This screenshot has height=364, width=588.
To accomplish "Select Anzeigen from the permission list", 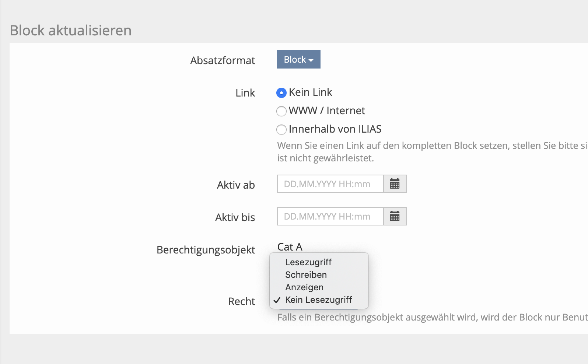I will click(304, 287).
